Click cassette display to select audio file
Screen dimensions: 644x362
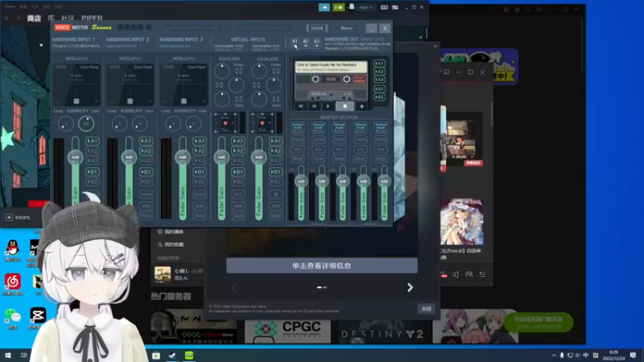coord(331,68)
